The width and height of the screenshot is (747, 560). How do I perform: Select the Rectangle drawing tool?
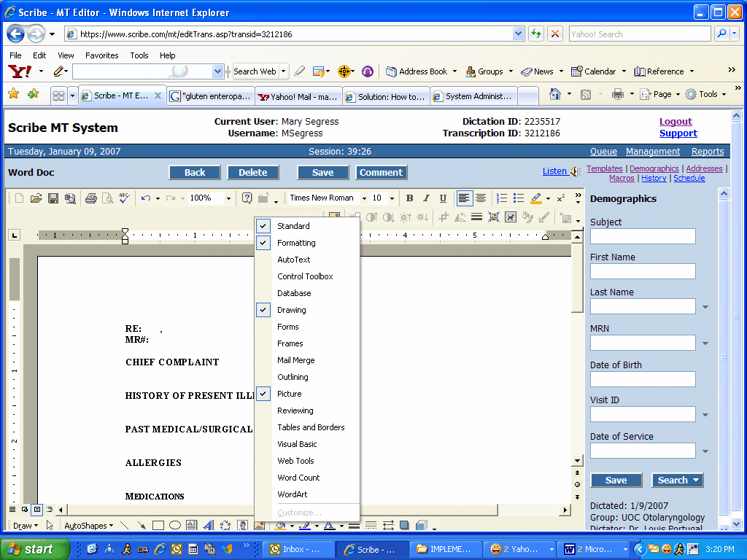pos(158,525)
